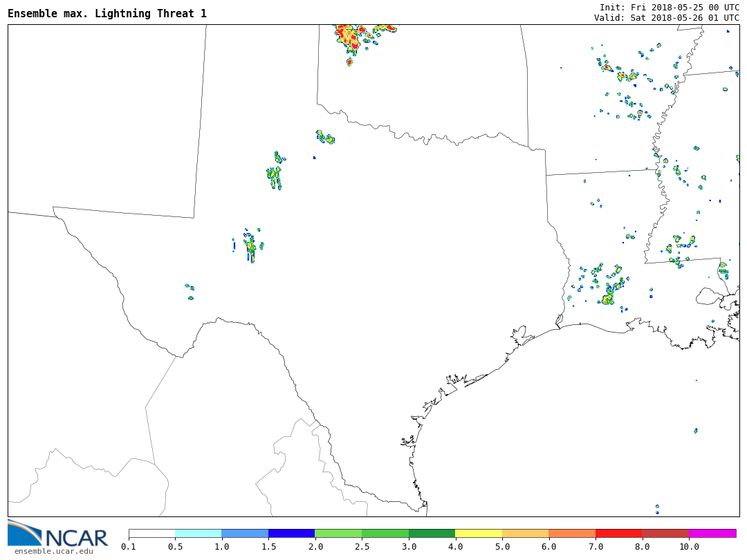Click the NCAR logo

pos(58,534)
